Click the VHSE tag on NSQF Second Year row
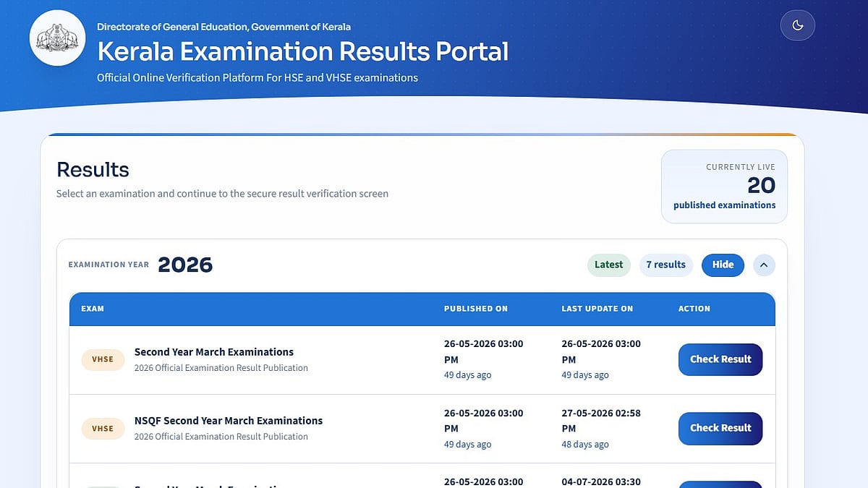The image size is (868, 488). [x=103, y=428]
